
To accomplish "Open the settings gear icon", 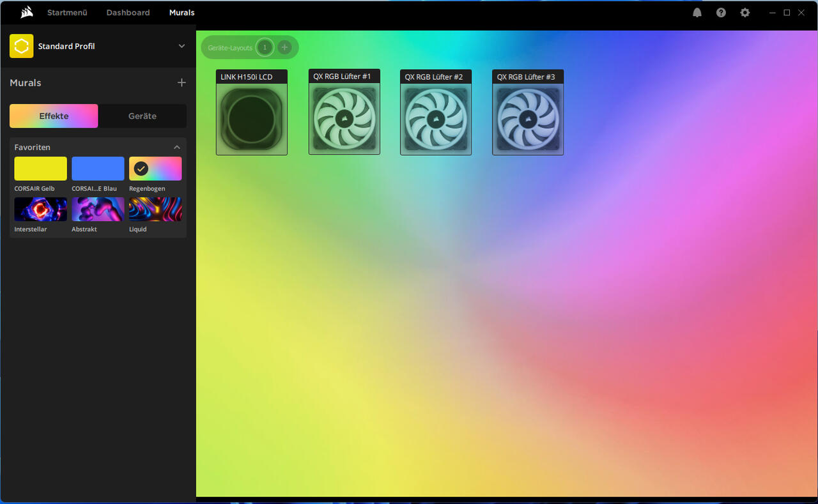I will point(745,13).
